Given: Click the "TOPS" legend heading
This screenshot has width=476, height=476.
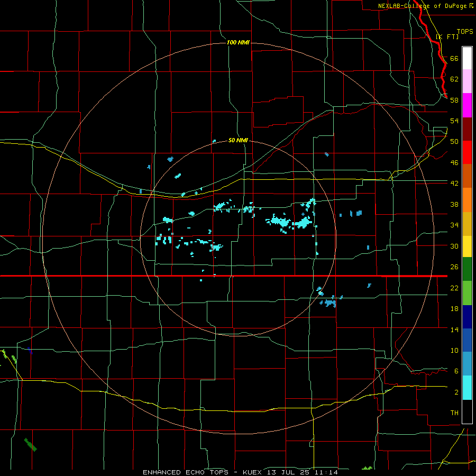Looking at the screenshot, I should click(465, 31).
